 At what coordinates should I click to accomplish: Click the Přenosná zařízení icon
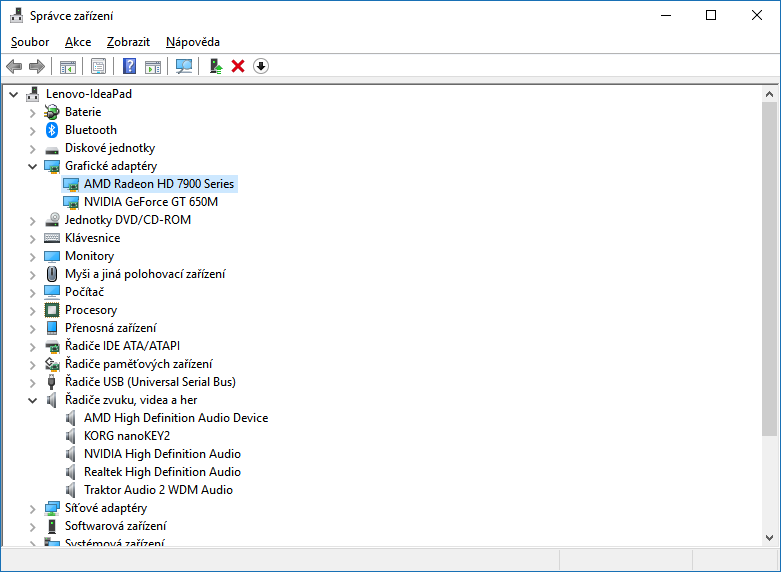pos(52,328)
